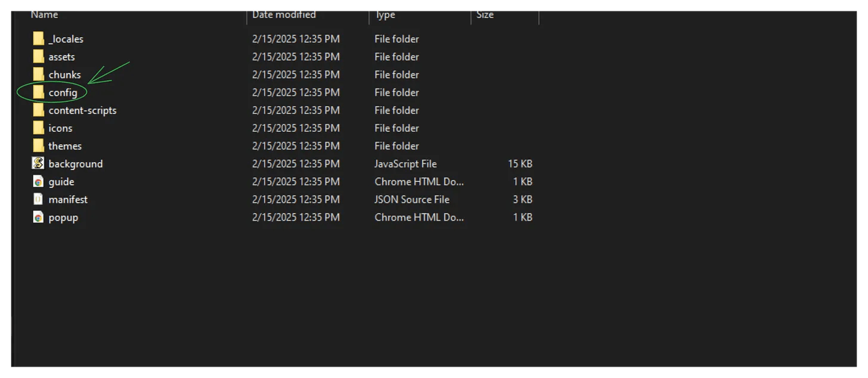This screenshot has width=868, height=378.
Task: Sort files by the Name column header
Action: click(x=45, y=14)
